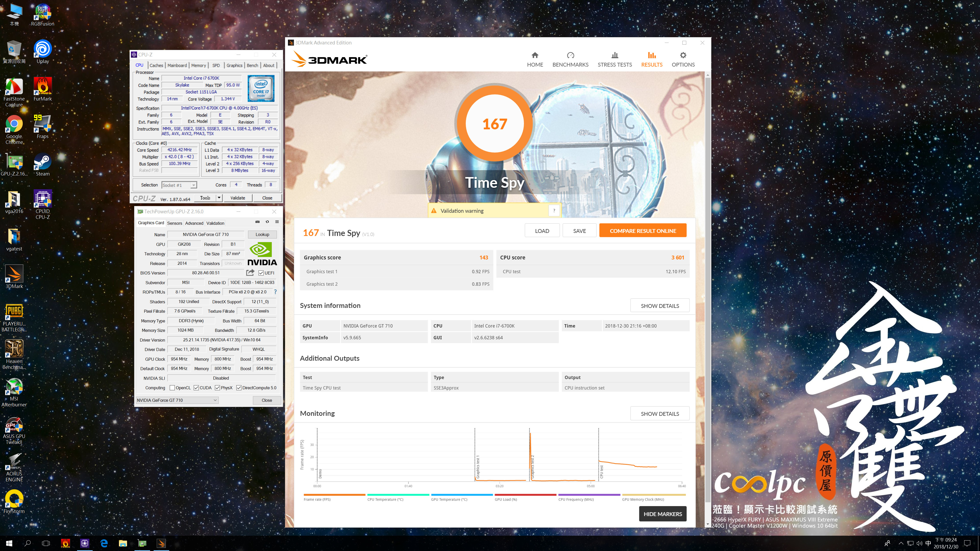The width and height of the screenshot is (980, 551).
Task: Click the BIOS share/export icon in GPU-Z
Action: click(x=250, y=273)
